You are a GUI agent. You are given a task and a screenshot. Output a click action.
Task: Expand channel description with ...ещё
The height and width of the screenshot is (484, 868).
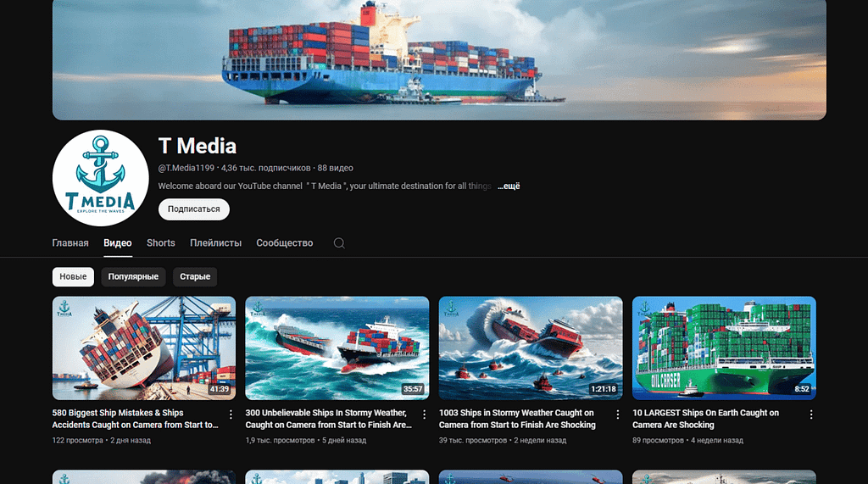[509, 186]
